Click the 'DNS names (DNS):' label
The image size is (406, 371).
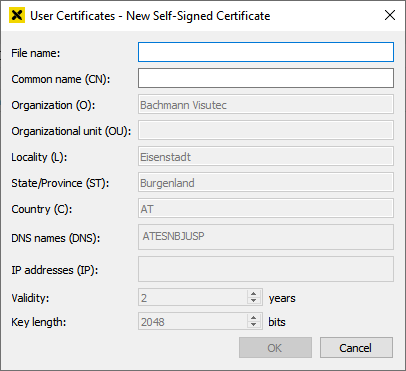point(55,238)
